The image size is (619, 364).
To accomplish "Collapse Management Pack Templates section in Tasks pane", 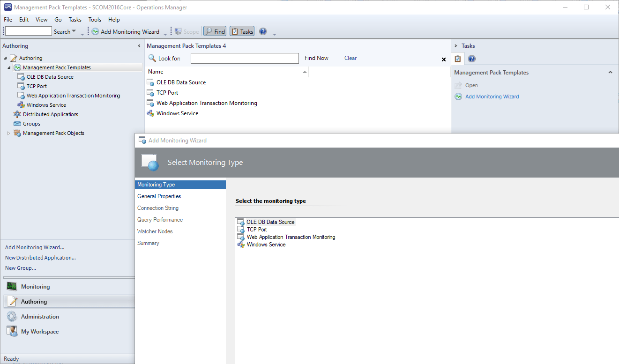I will tap(610, 73).
